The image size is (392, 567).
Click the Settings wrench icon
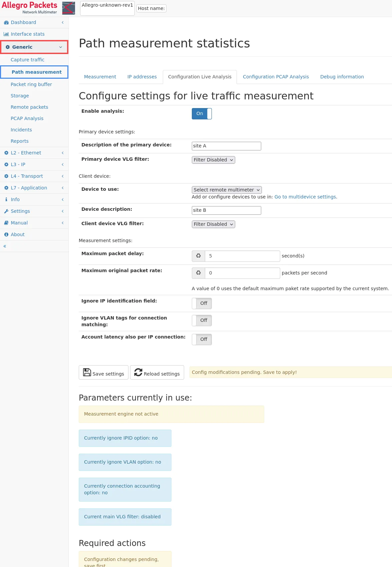[x=6, y=211]
